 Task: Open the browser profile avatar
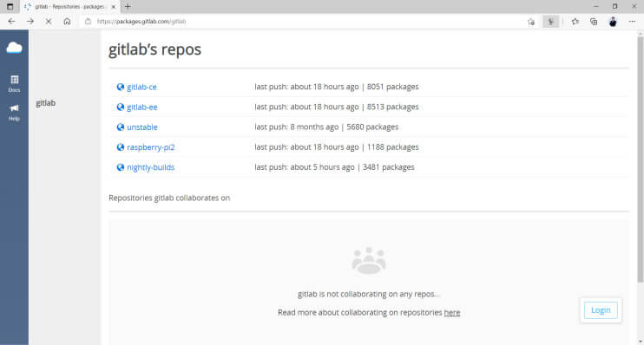tap(613, 22)
